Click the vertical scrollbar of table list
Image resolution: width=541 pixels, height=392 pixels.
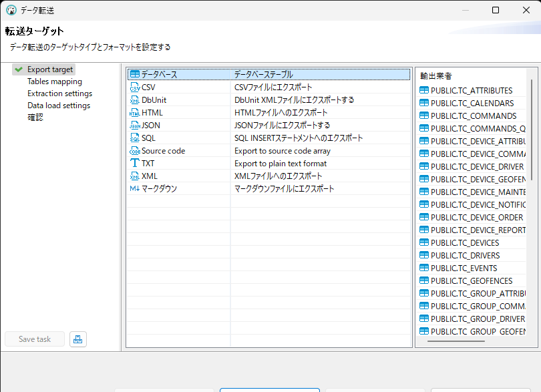(x=531, y=200)
